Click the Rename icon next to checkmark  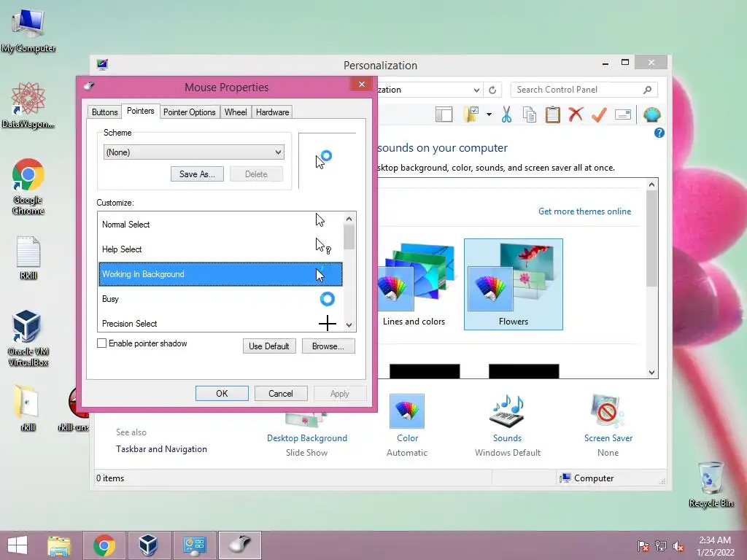(623, 114)
